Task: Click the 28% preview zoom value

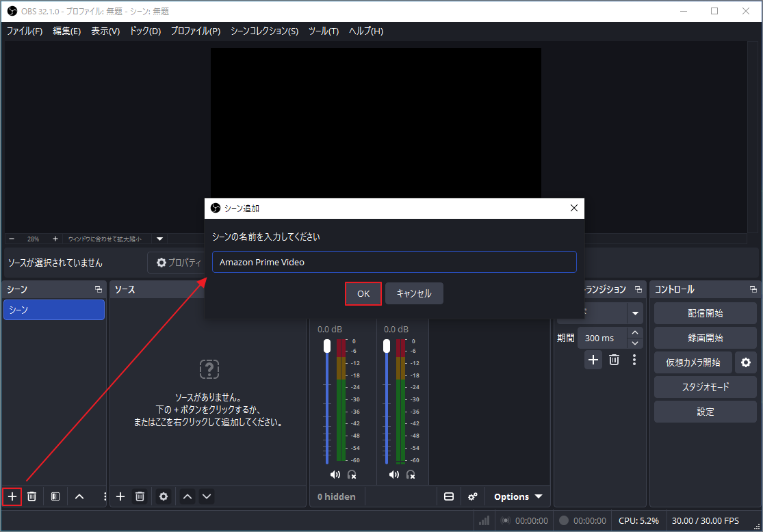Action: click(33, 239)
